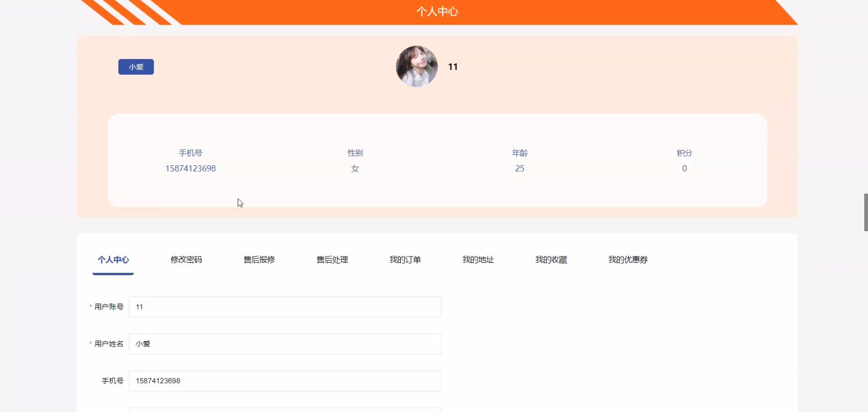Switch to the 售后报修 tab
868x412 pixels.
259,260
